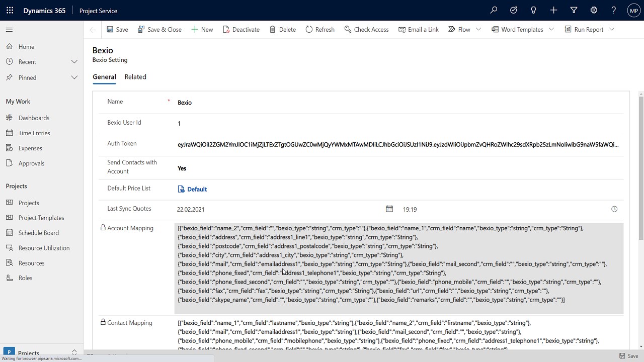Open the clock time picker icon

[614, 209]
